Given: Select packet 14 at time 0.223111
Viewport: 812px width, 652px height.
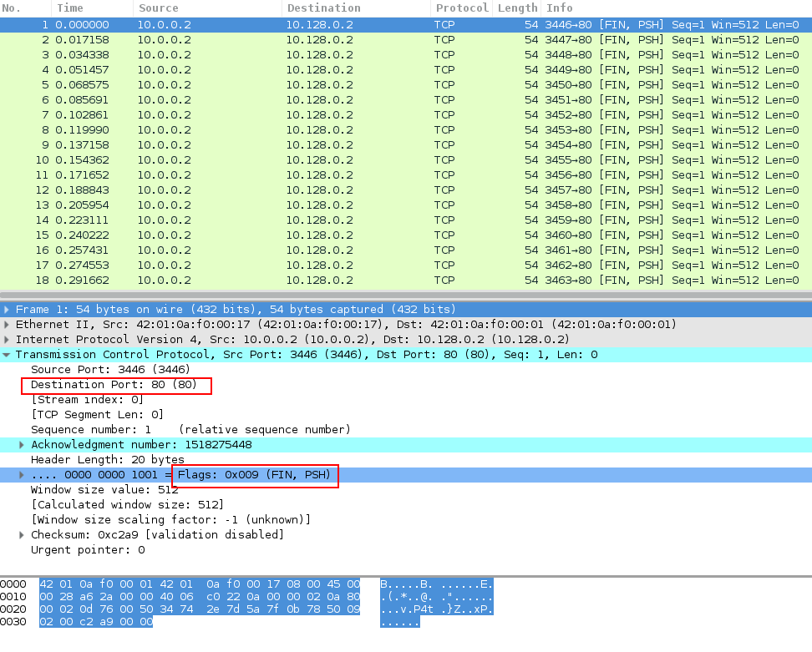Looking at the screenshot, I should (x=406, y=220).
